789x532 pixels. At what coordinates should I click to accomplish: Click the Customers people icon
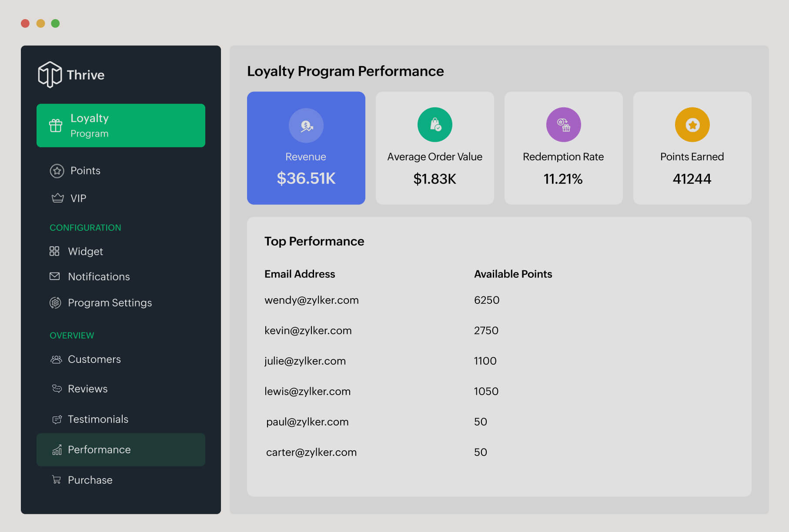(x=56, y=359)
